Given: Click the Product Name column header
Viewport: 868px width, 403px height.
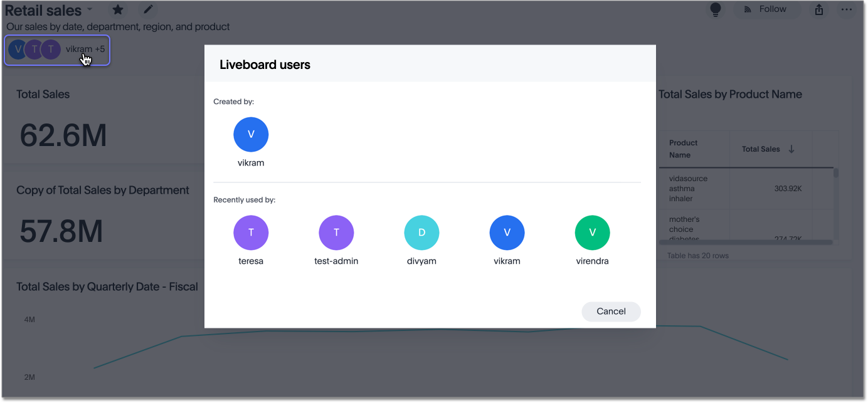Looking at the screenshot, I should coord(683,149).
